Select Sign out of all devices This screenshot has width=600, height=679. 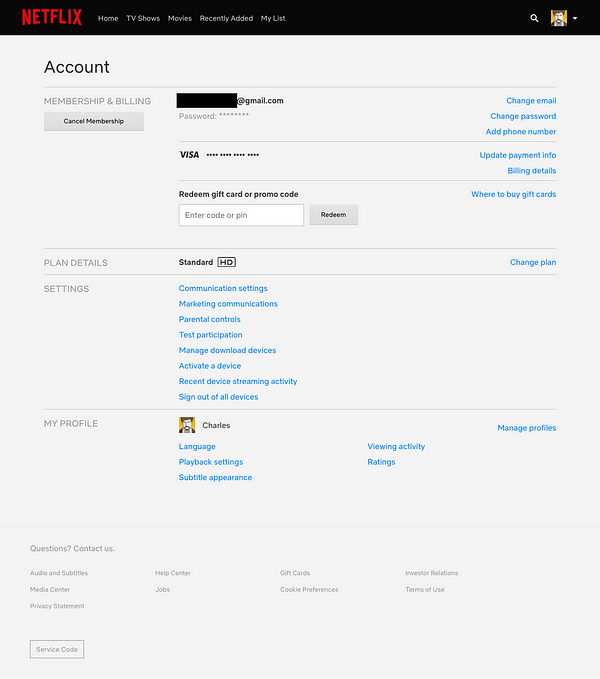218,397
